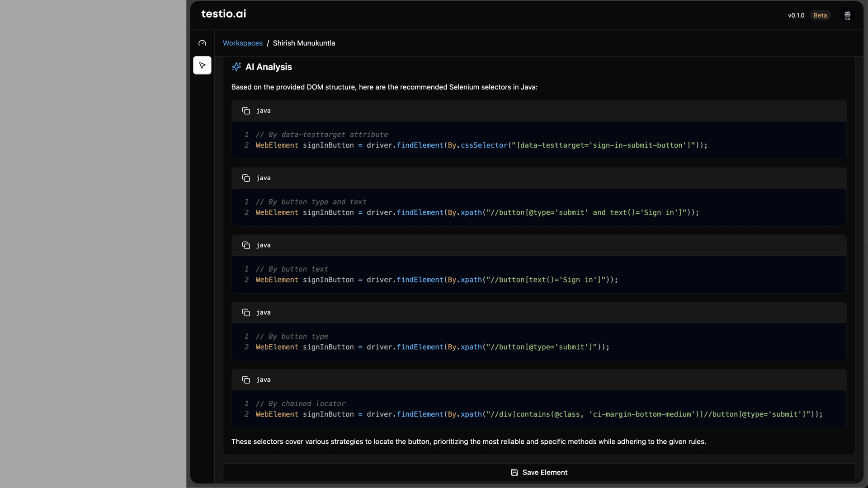Image resolution: width=868 pixels, height=488 pixels.
Task: Copy the button text xpath code block
Action: [x=246, y=245]
